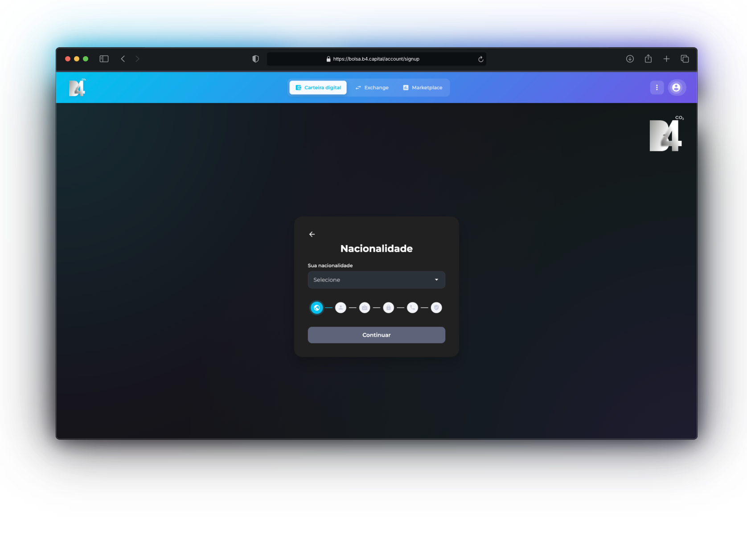Click the globe nationality step icon

click(316, 308)
